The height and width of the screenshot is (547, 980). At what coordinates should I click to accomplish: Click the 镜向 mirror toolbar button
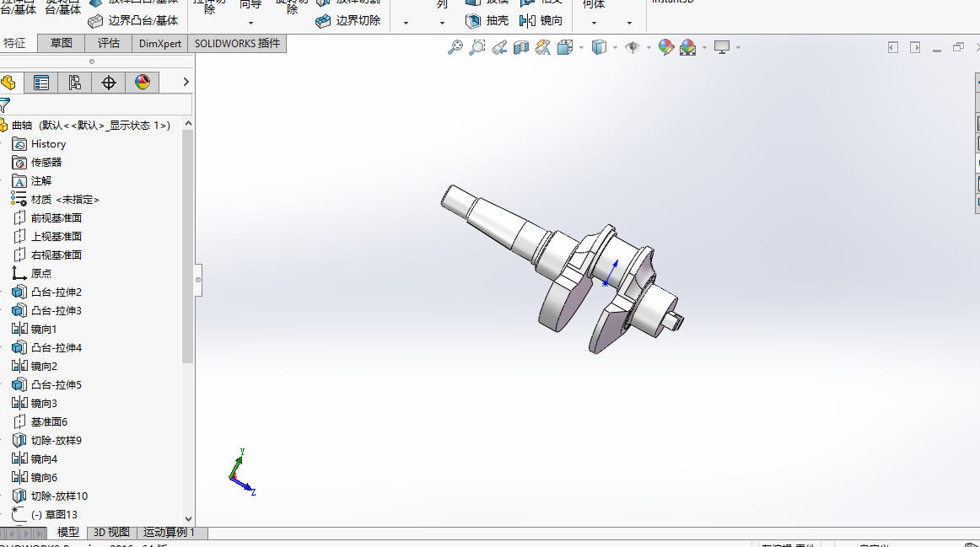click(x=541, y=20)
